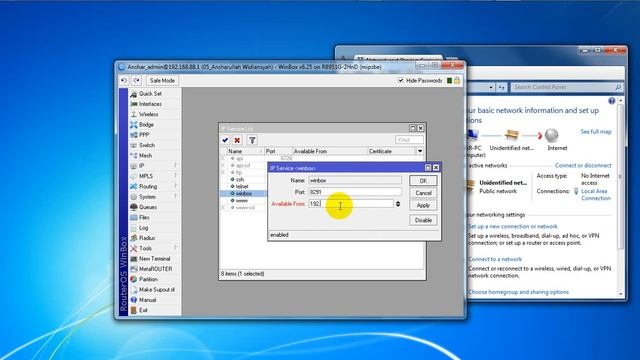Click the Find field in IP Service List

click(x=409, y=140)
